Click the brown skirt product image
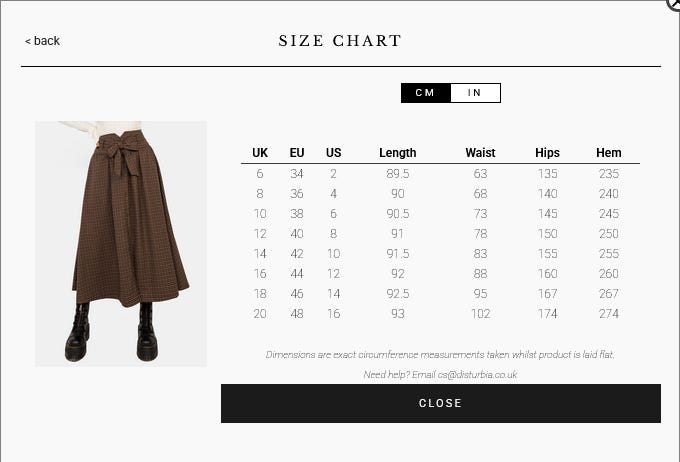 121,244
